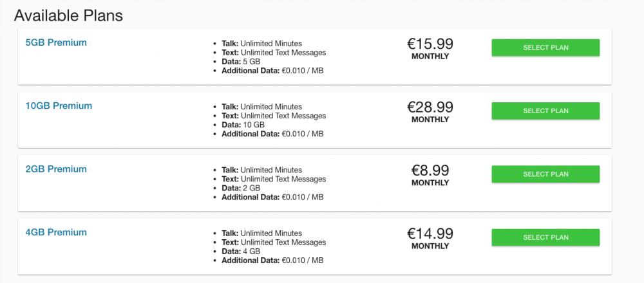This screenshot has width=644, height=283.
Task: Click the "Data: 4 GB" detail line
Action: coord(241,251)
